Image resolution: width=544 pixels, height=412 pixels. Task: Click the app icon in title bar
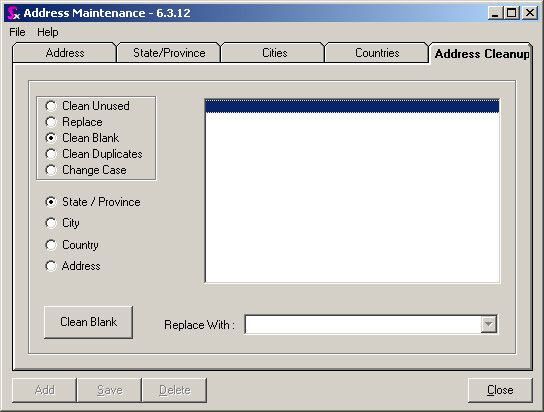tap(13, 13)
